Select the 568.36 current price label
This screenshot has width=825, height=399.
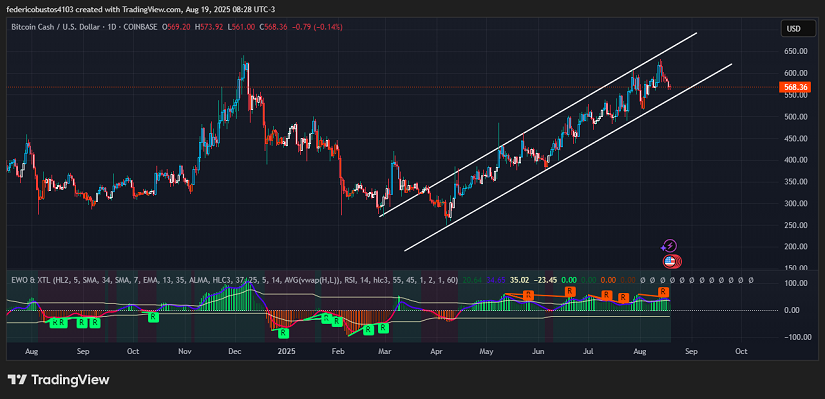tap(794, 87)
